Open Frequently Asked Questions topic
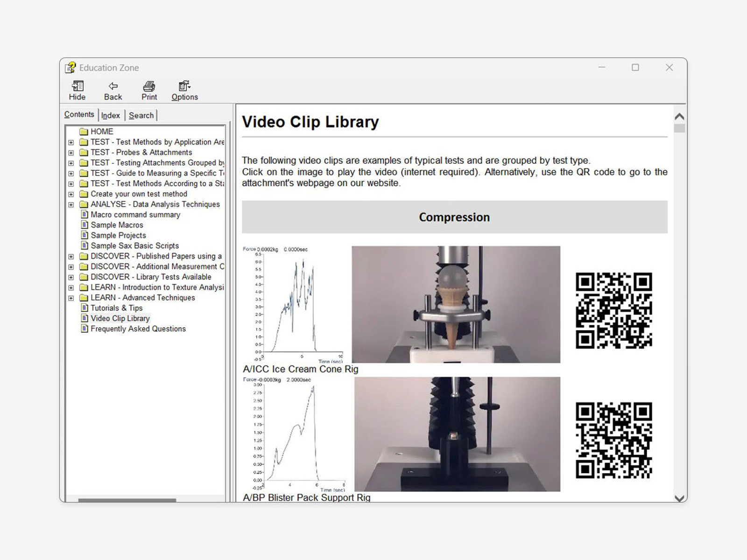This screenshot has height=560, width=747. [x=138, y=329]
